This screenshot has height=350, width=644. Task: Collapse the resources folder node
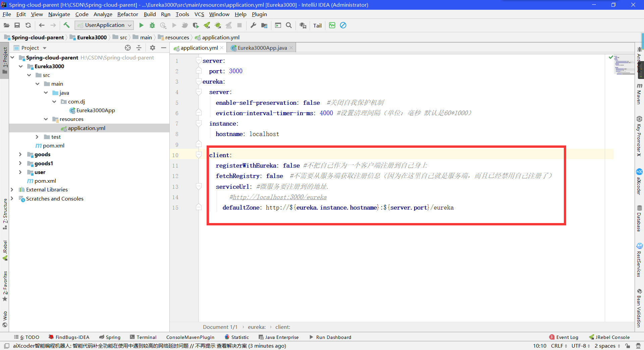pos(46,119)
